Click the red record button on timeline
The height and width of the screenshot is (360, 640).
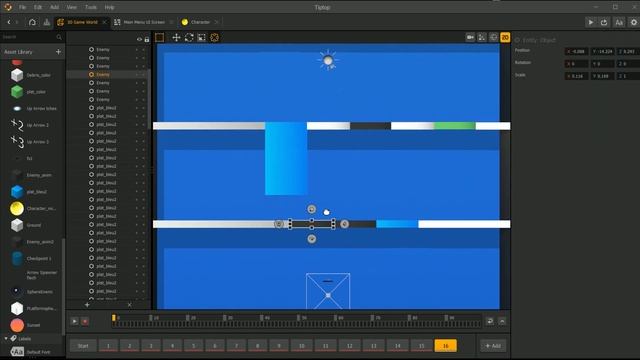(x=85, y=322)
